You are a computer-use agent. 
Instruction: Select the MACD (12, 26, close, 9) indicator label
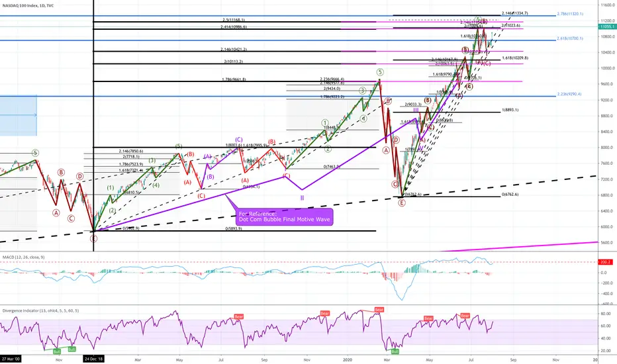click(x=23, y=257)
